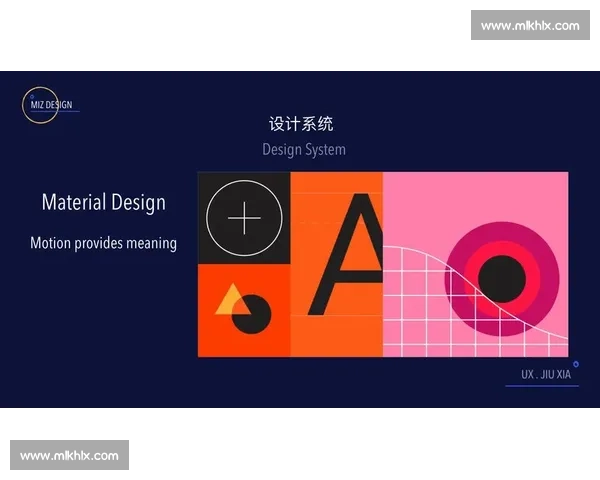Click the MIZ DESIGN text label
The image size is (600, 480).
click(50, 105)
